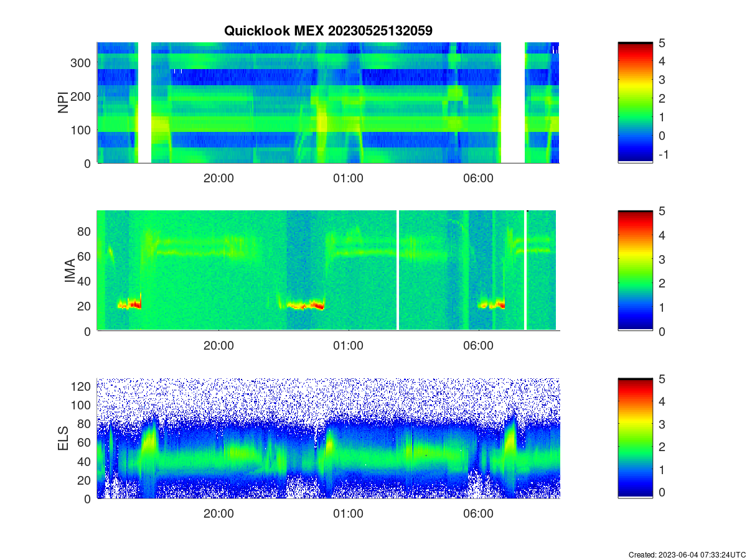Click the 5 tick on NPI colorbar
This screenshot has height=560, width=747.
(x=662, y=43)
